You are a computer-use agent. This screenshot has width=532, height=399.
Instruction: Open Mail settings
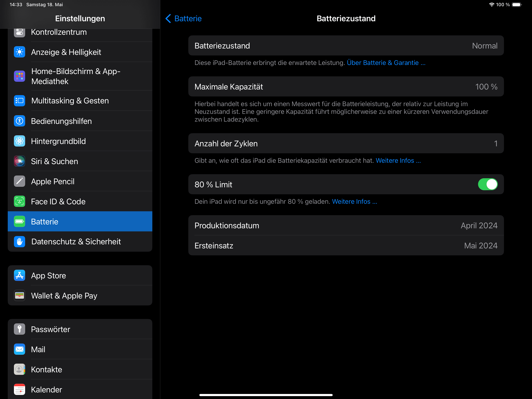coord(80,349)
